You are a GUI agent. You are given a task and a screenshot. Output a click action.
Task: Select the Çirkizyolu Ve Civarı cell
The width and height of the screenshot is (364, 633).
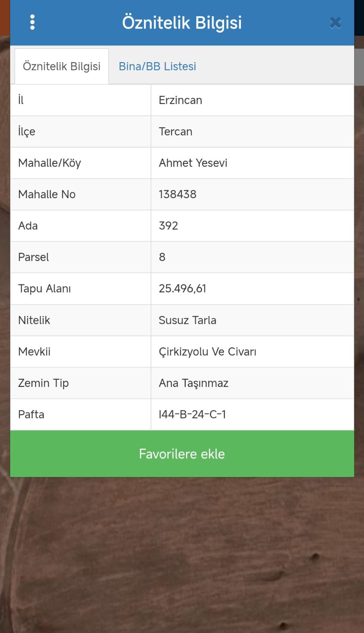pyautogui.click(x=252, y=351)
